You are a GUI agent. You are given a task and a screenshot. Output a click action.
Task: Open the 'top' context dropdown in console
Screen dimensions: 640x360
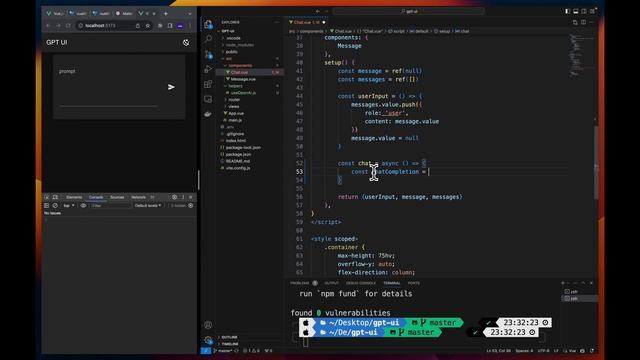pyautogui.click(x=69, y=206)
